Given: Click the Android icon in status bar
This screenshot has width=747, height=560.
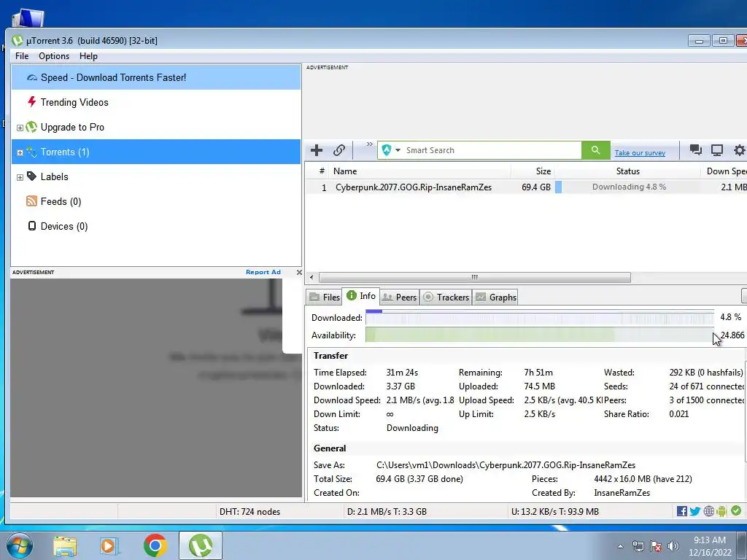Looking at the screenshot, I should 721,511.
